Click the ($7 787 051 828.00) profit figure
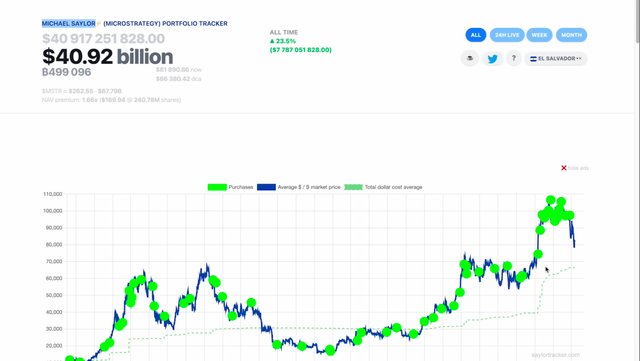The height and width of the screenshot is (361, 640). pyautogui.click(x=301, y=50)
